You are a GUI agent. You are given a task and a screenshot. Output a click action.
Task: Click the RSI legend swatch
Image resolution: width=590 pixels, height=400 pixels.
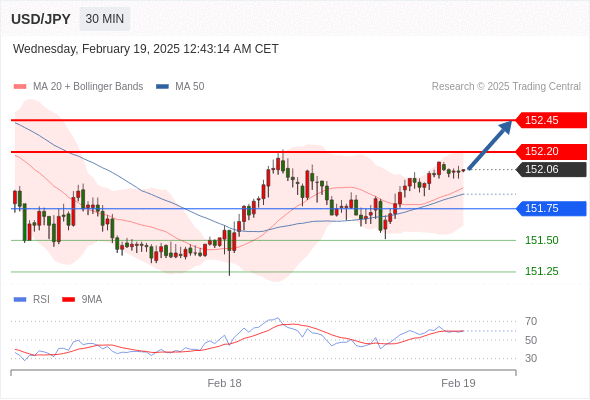click(20, 300)
